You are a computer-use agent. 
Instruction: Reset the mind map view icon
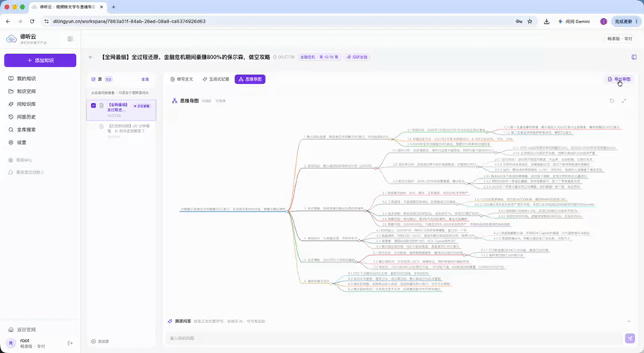(x=612, y=101)
